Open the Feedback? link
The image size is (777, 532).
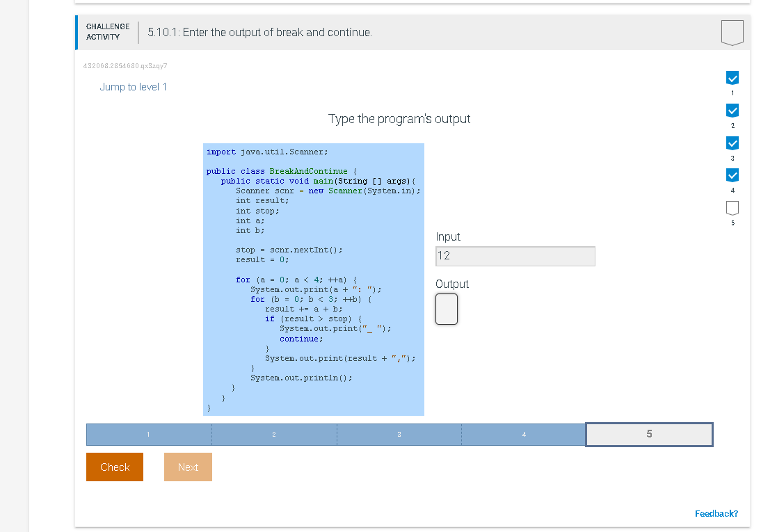pyautogui.click(x=717, y=513)
